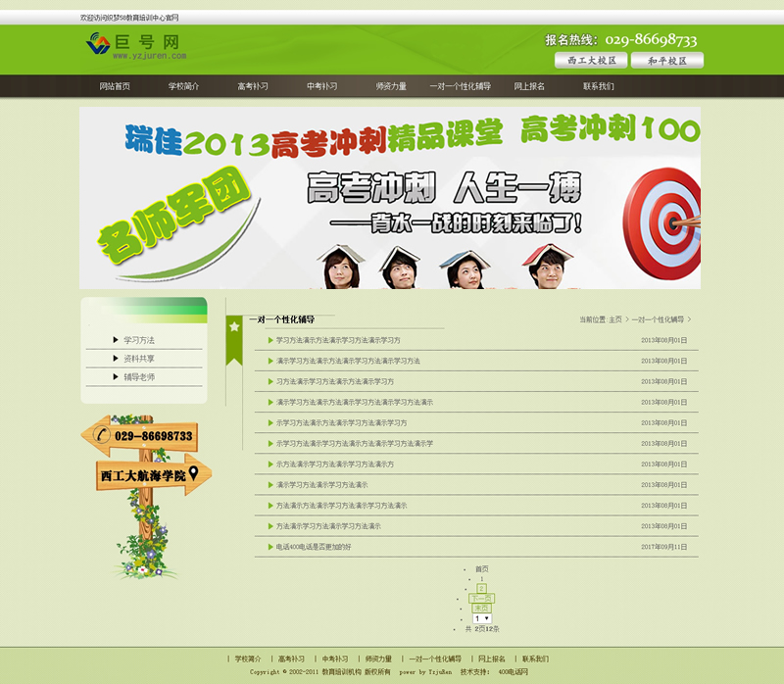This screenshot has width=784, height=684.
Task: Click the star ribbon icon beside 一对一个性化辅导
Action: (x=234, y=326)
